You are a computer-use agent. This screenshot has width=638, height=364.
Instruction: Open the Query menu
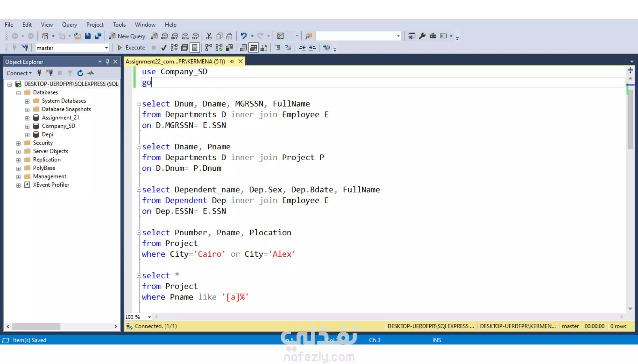click(69, 25)
